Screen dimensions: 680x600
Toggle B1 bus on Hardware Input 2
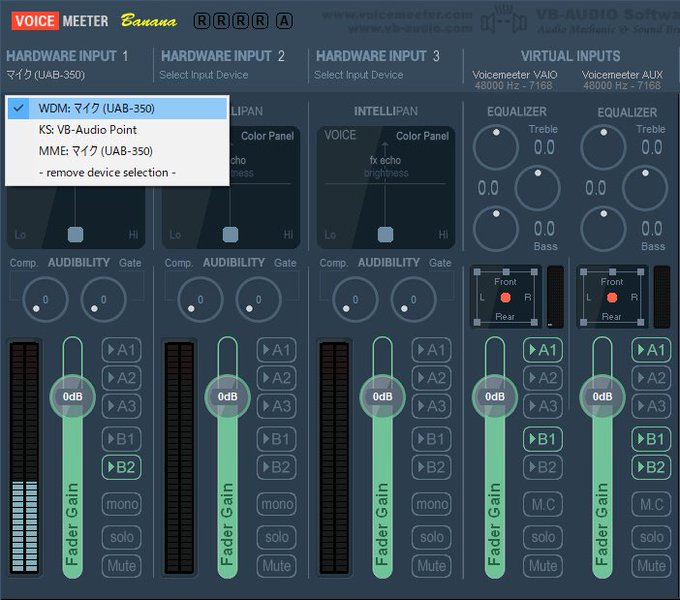click(277, 439)
